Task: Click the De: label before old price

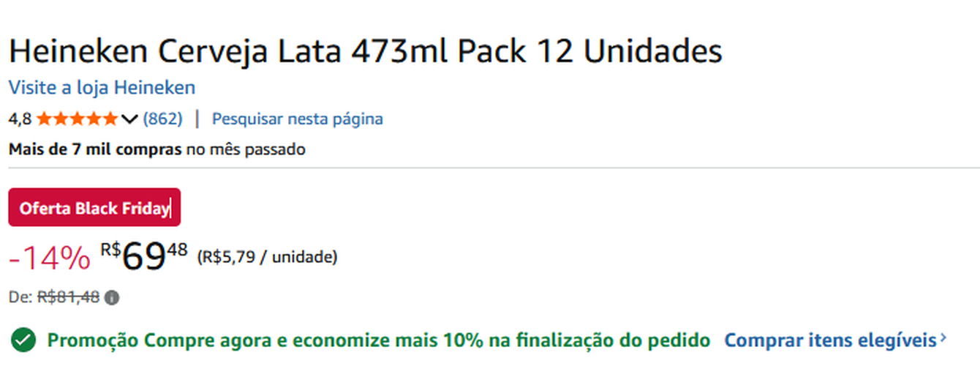Action: click(20, 297)
